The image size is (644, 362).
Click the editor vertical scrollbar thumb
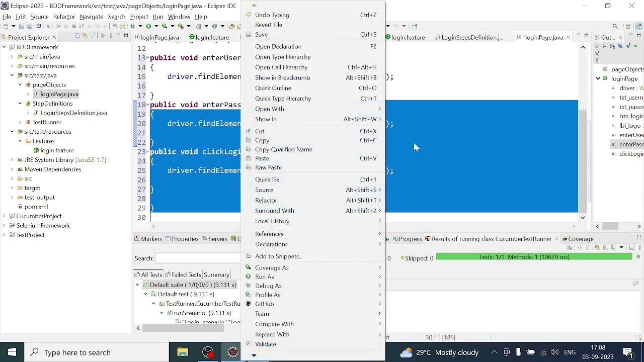[583, 161]
